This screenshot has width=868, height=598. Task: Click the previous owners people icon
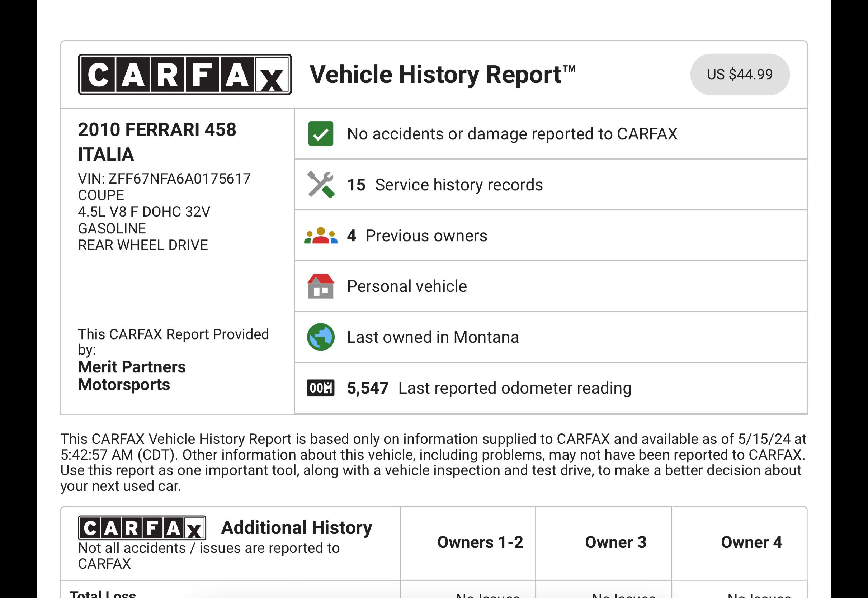click(320, 235)
